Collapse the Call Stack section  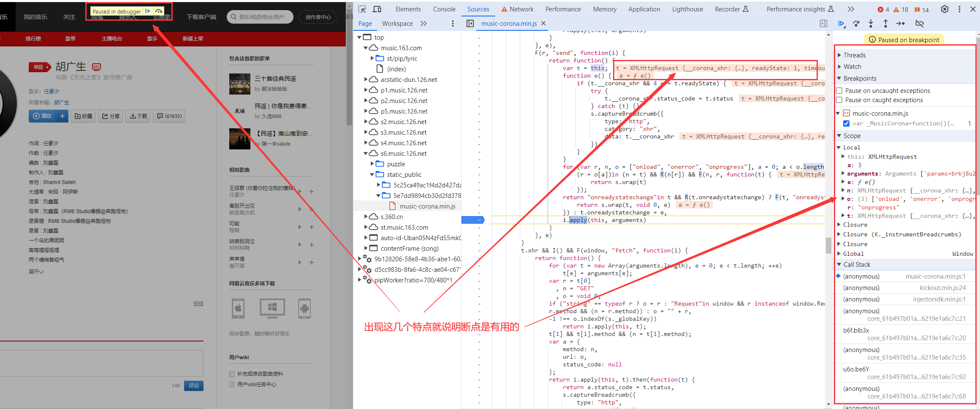[x=839, y=265]
